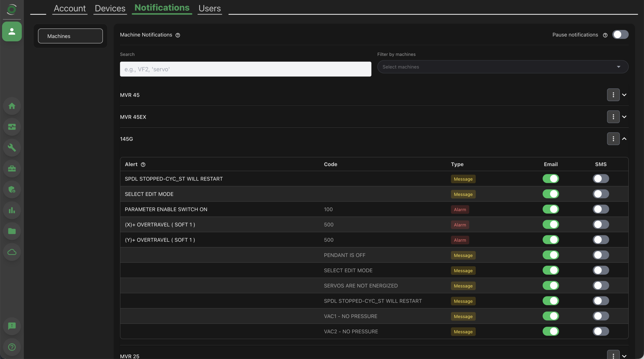Click code 100 in the table
Image resolution: width=644 pixels, height=359 pixels.
(328, 209)
